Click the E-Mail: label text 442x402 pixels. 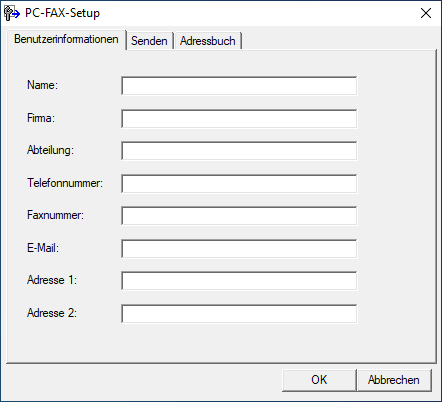click(x=43, y=248)
